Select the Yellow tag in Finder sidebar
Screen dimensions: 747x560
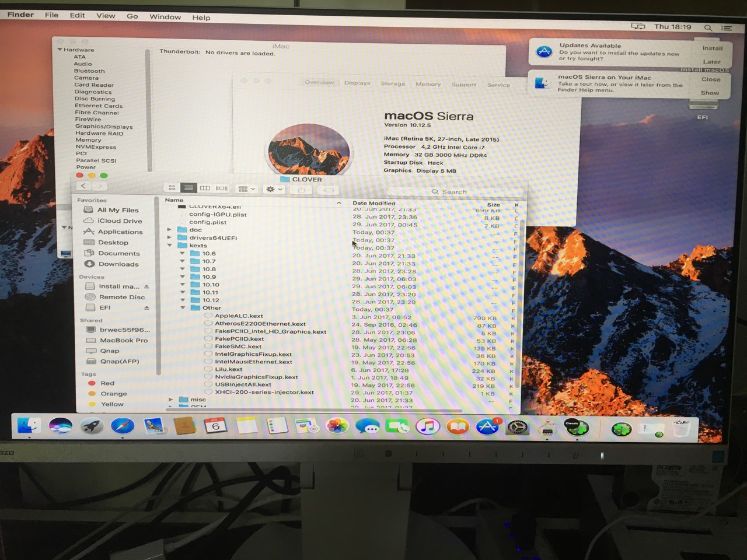tap(112, 404)
